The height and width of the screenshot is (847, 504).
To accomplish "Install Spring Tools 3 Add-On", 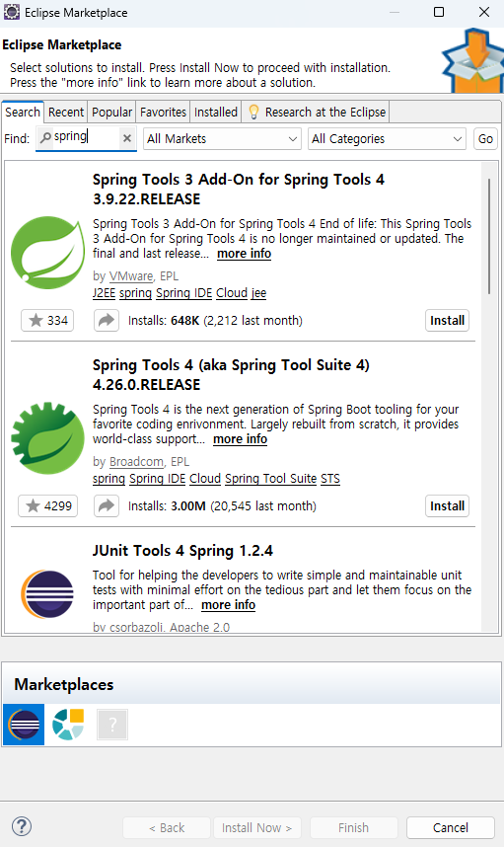I will click(448, 320).
